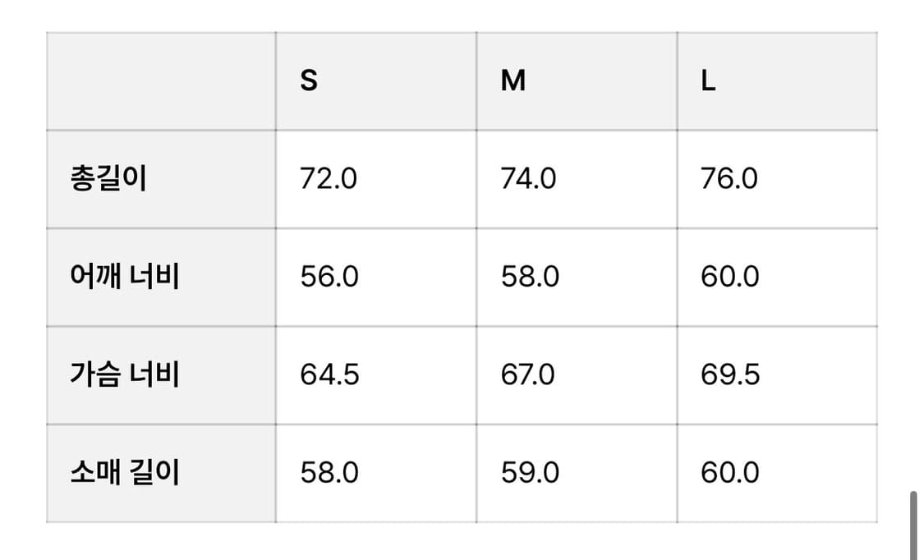Click the L size column header
Viewport: 924px width, 560px height.
tap(708, 80)
